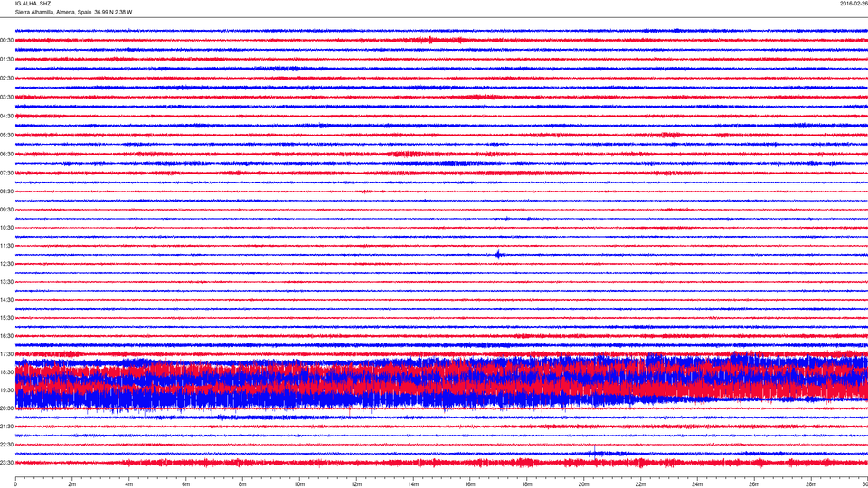The width and height of the screenshot is (868, 488).
Task: Select the 03:30 time label
Action: tap(6, 98)
